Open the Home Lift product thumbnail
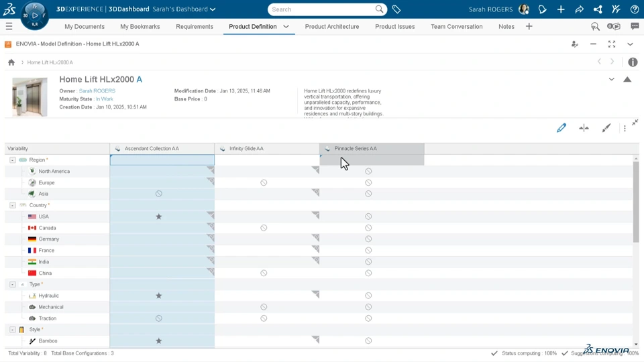This screenshot has width=644, height=362. click(x=30, y=97)
